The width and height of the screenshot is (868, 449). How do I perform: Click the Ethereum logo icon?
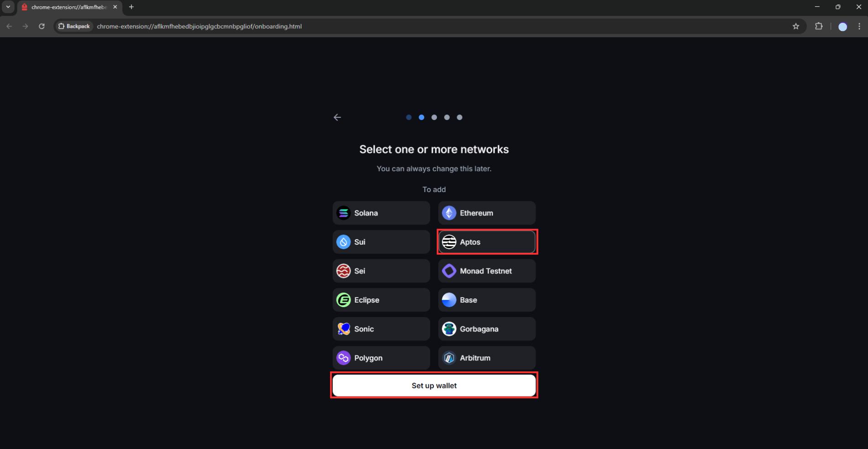449,213
